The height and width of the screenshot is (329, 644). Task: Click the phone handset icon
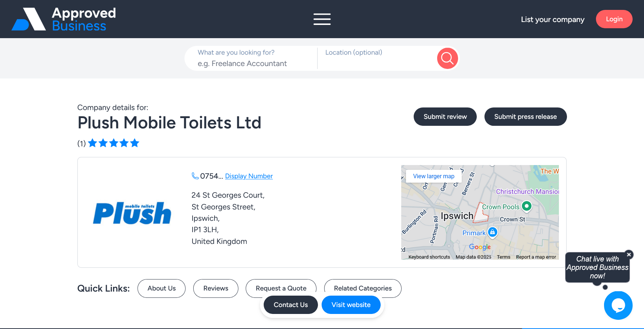point(195,176)
